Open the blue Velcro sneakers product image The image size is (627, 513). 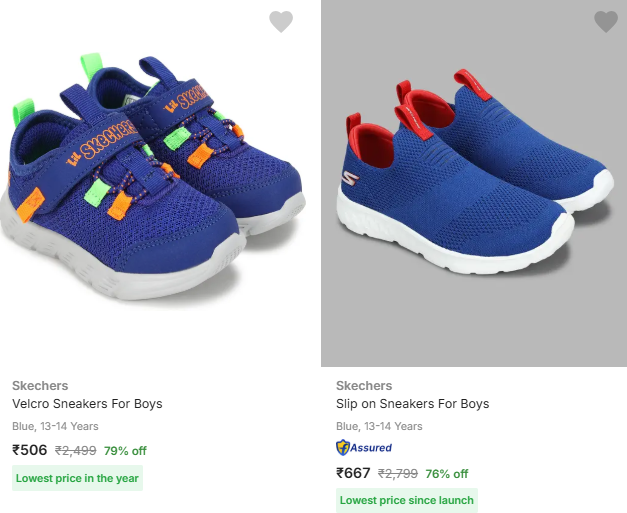click(153, 176)
